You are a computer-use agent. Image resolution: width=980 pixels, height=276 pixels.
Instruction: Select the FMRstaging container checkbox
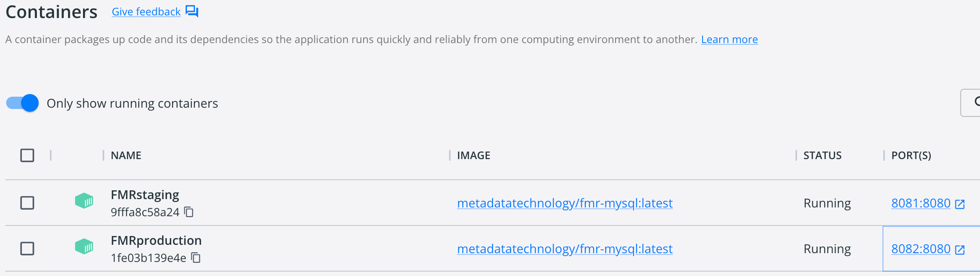(27, 203)
